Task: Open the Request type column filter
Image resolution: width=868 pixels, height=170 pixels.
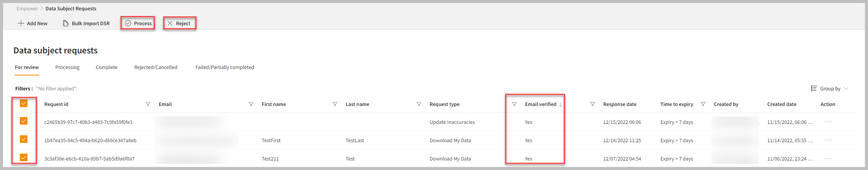Action: (x=514, y=104)
